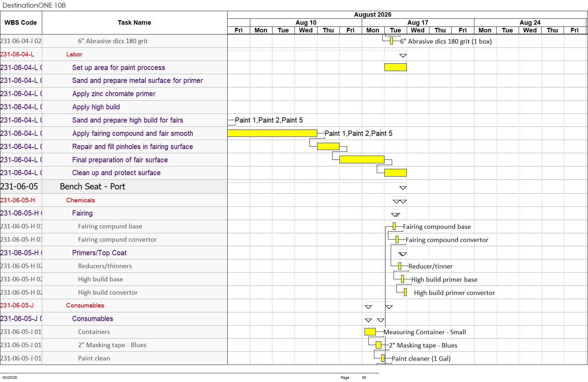This screenshot has height=382, width=588.
Task: Select Apply fairing compound and fair smooth task
Action: (x=132, y=133)
